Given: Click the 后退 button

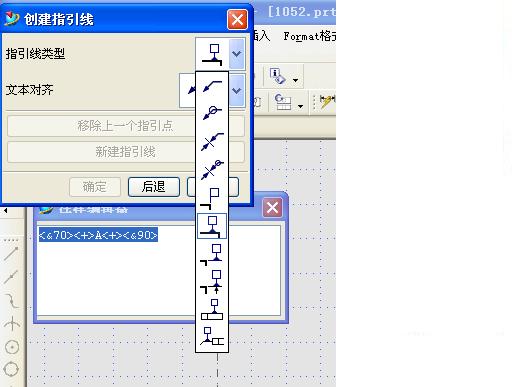Looking at the screenshot, I should (x=154, y=187).
